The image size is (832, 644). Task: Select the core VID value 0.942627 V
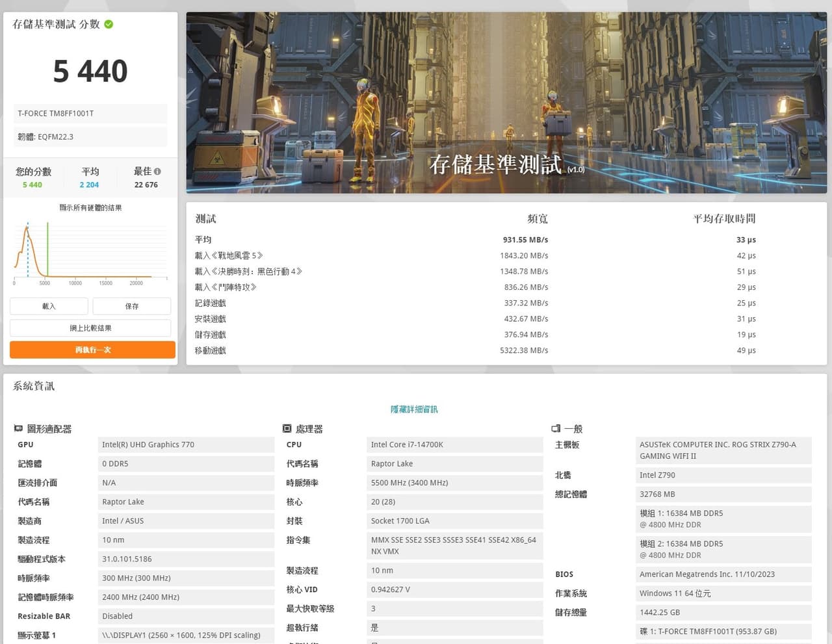(x=455, y=589)
